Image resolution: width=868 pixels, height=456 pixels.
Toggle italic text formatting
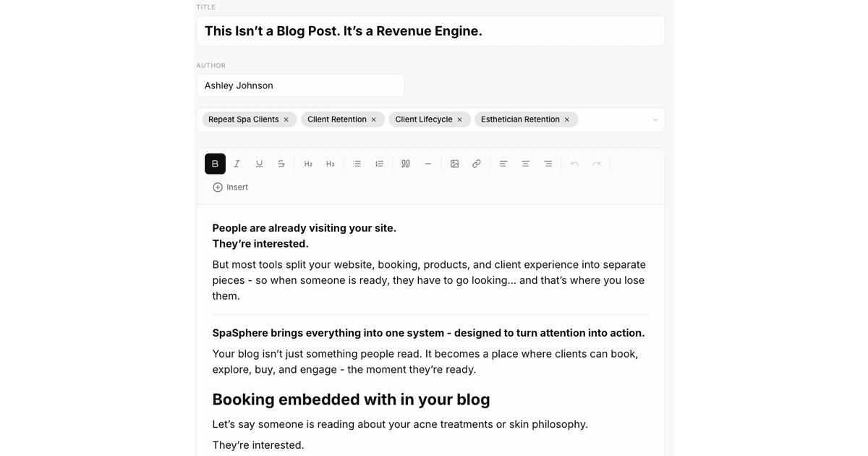click(x=237, y=164)
